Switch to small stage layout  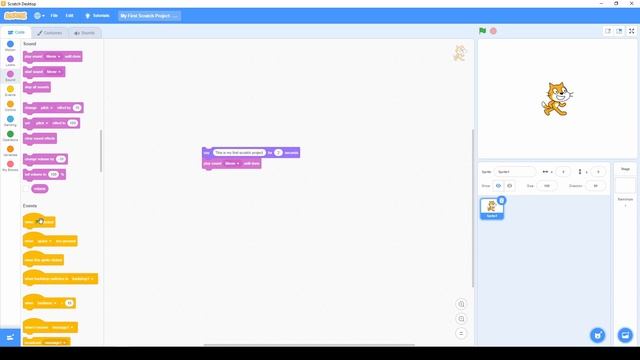tap(608, 31)
